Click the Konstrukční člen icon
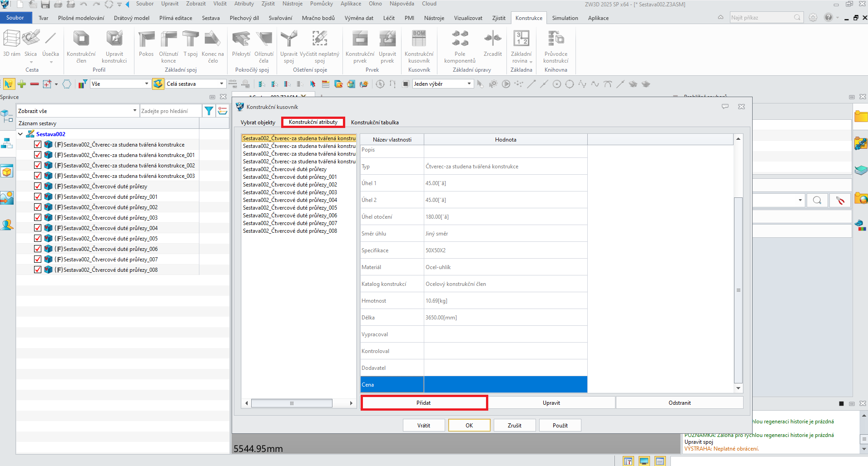Screen dimensions: 868x466 click(81, 39)
